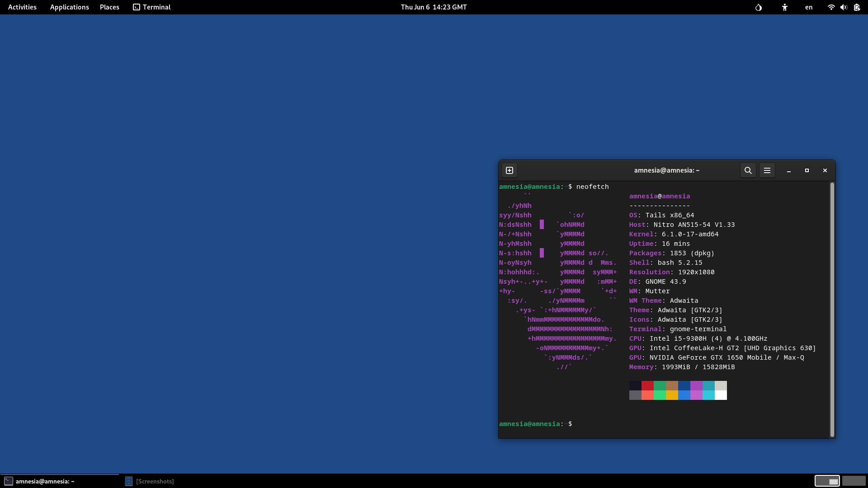Click the 'WM Theme: Adwaita' line
Viewport: 868px width, 488px height.
pyautogui.click(x=664, y=300)
